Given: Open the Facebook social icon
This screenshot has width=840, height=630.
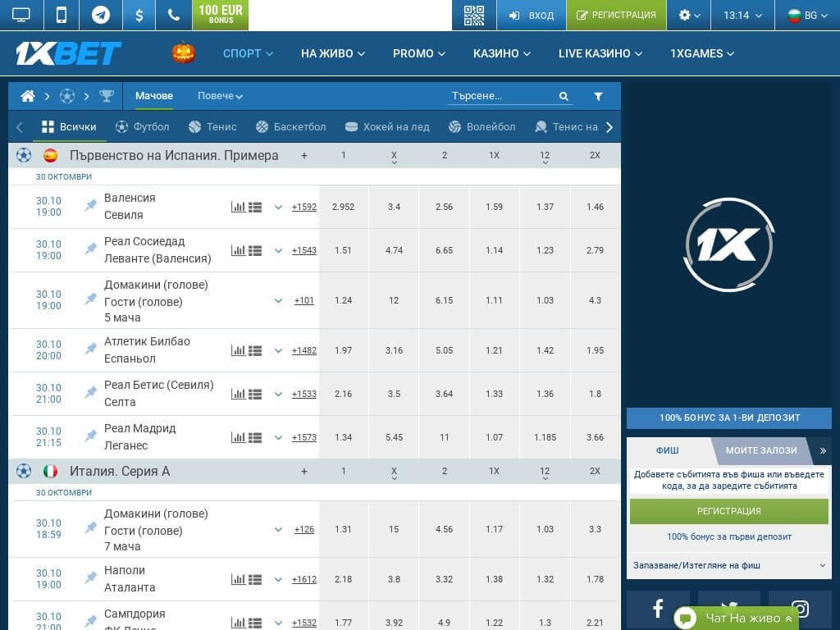Looking at the screenshot, I should click(x=658, y=609).
